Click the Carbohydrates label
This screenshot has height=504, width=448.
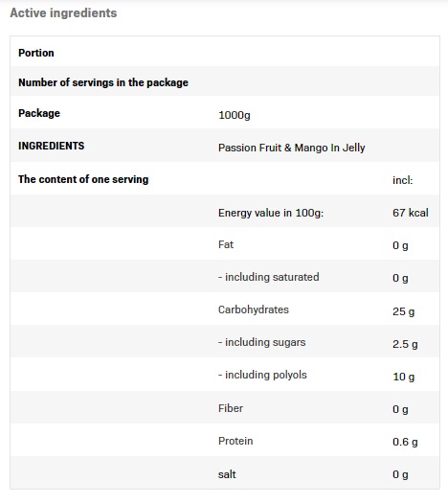pyautogui.click(x=254, y=309)
